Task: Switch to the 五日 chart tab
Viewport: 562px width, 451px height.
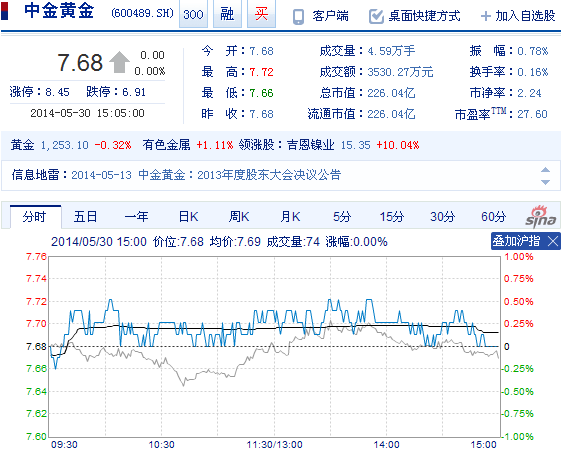Action: [x=85, y=217]
